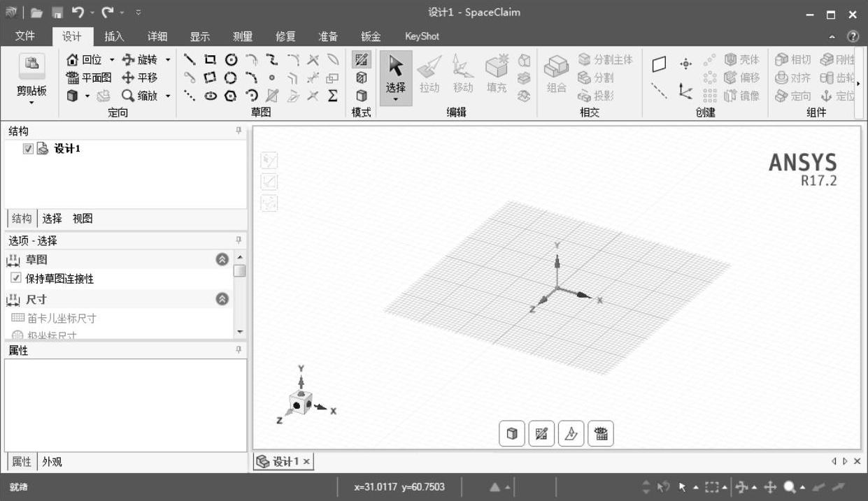Activate the 选择 select arrow tool
868x501 pixels.
pos(396,78)
